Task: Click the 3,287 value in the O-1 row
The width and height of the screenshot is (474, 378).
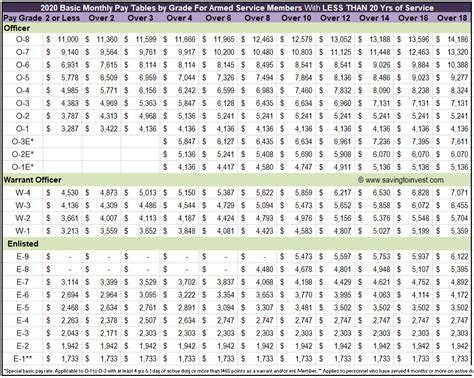Action: (x=70, y=129)
